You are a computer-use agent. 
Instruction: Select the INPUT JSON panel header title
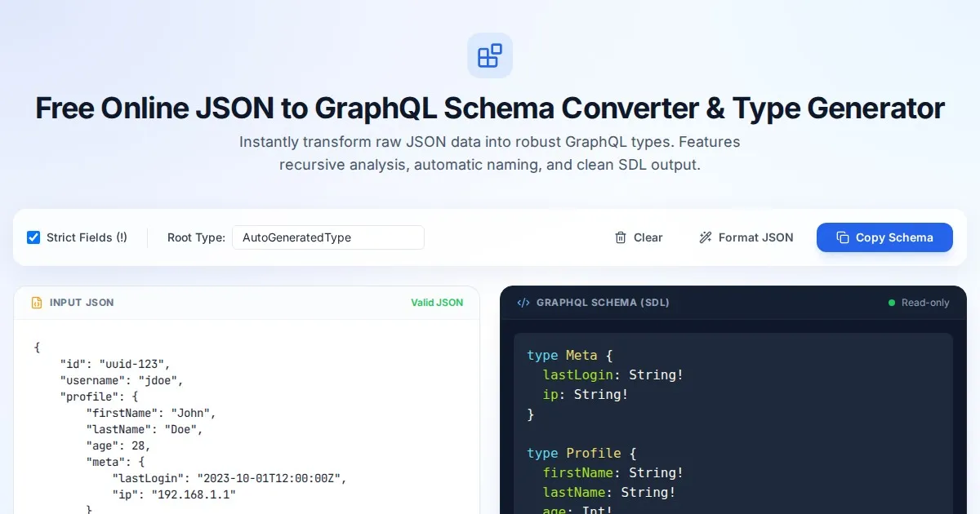pos(82,303)
